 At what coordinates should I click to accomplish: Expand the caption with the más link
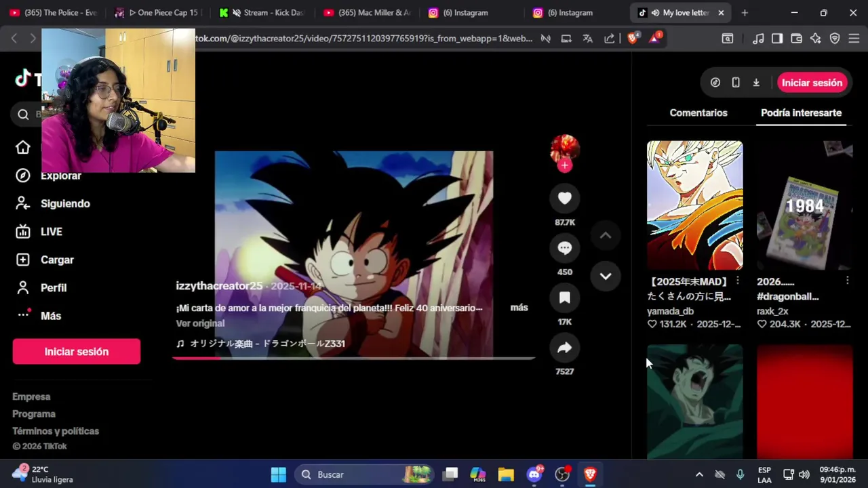click(519, 308)
